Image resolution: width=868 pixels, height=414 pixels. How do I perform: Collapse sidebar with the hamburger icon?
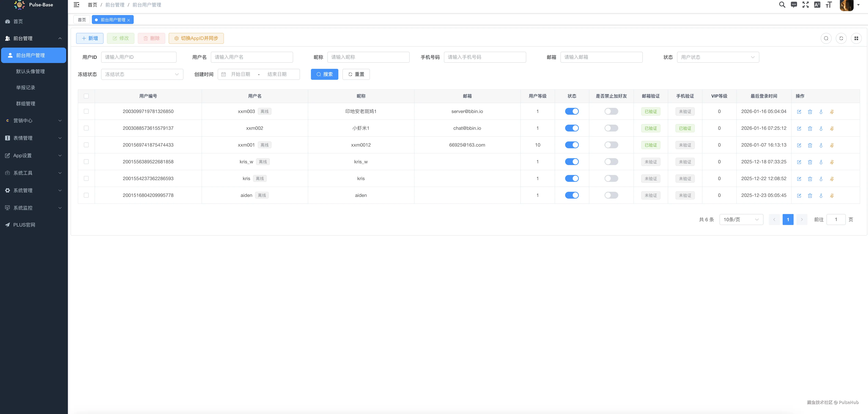click(x=76, y=5)
